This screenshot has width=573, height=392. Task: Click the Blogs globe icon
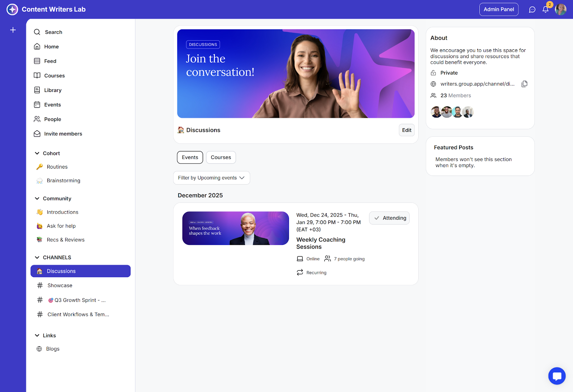coord(39,349)
